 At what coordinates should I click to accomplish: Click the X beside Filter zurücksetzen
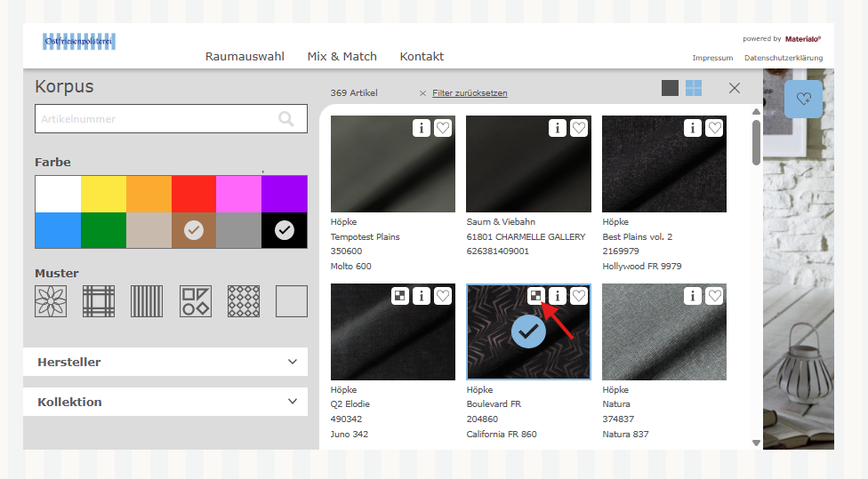tap(422, 93)
